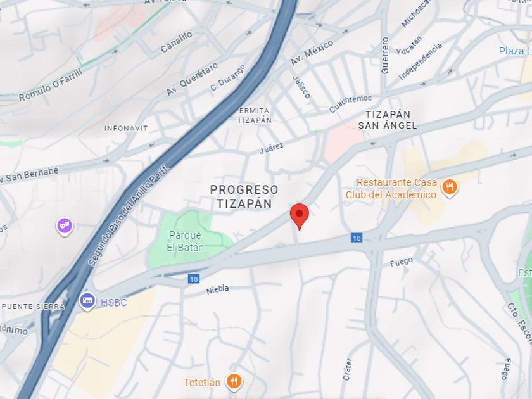
Task: Click the ERMITA TIZAPÁN neighborhood label
Action: click(x=254, y=115)
